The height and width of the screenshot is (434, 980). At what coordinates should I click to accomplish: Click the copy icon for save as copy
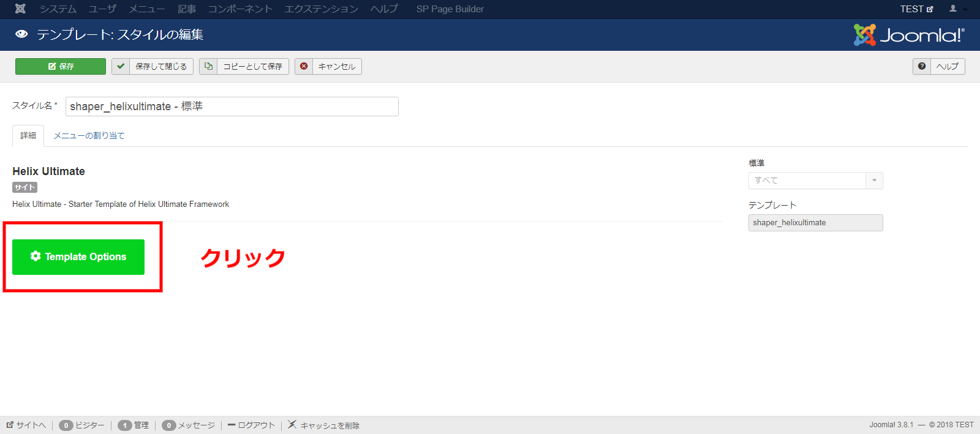coord(208,66)
